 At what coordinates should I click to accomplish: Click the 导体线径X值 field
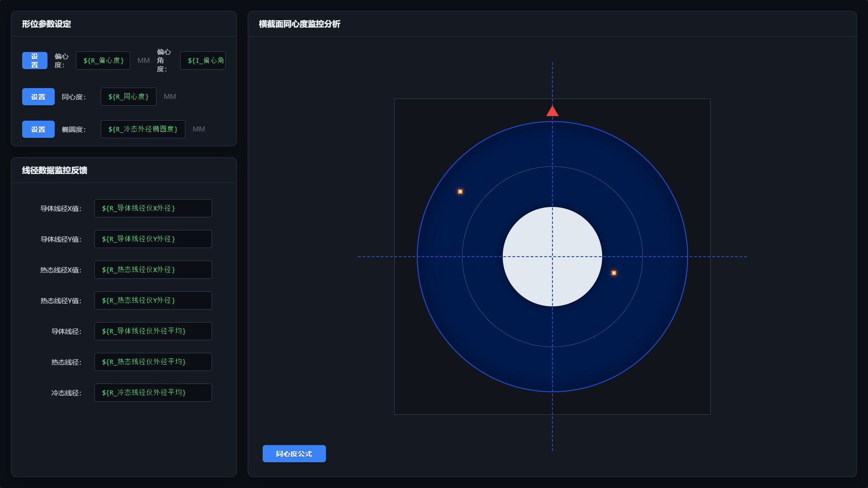point(153,208)
